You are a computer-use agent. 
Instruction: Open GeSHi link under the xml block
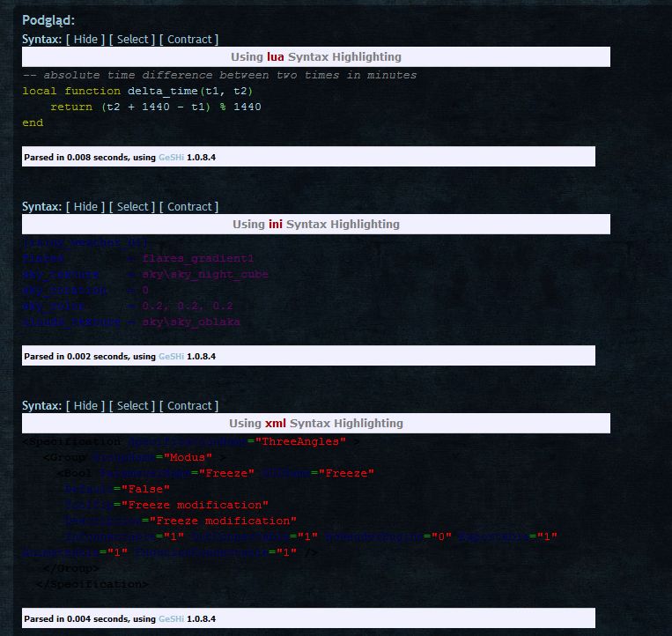pos(171,619)
